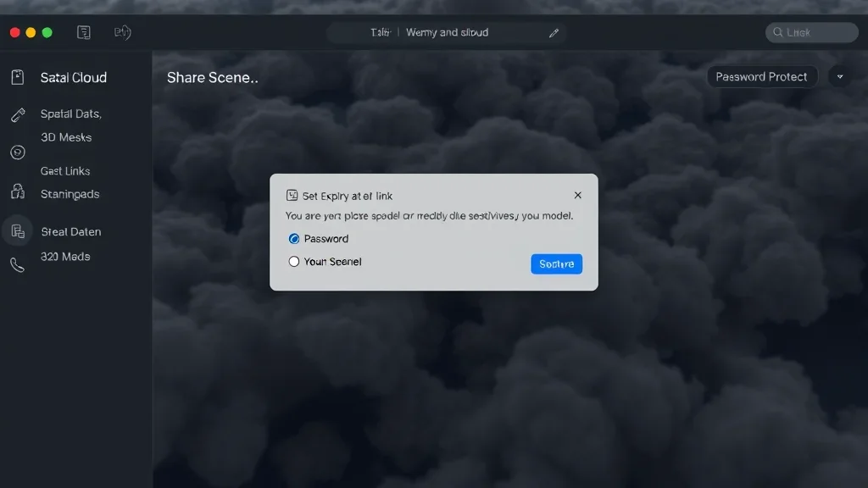Toggle the icon beside Set Expiry heading
Viewport: 868px width, 488px height.
point(291,195)
